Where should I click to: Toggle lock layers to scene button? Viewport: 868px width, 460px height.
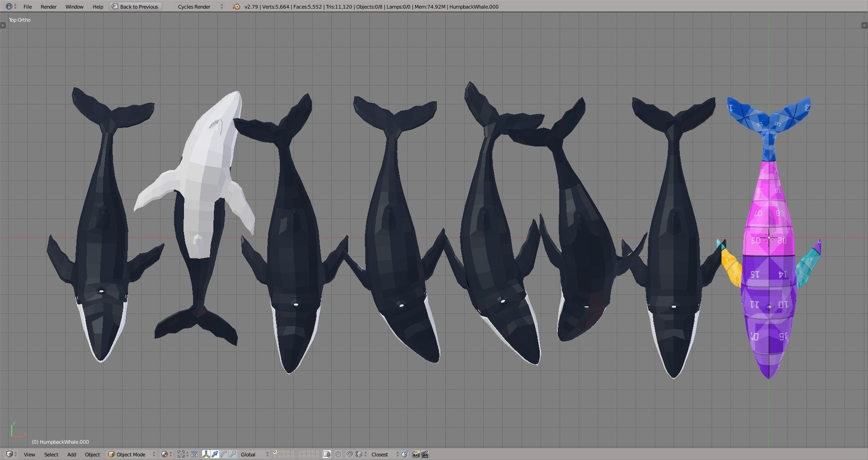[327, 454]
